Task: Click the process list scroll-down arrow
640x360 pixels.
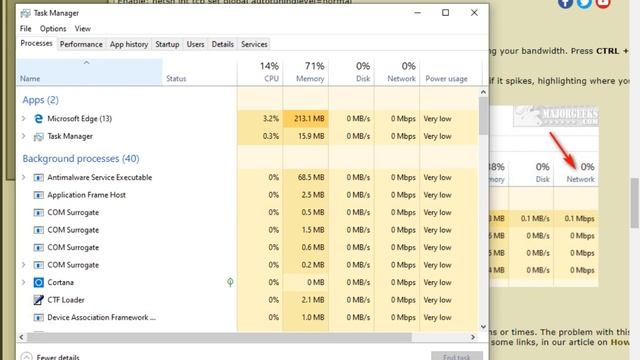Action: [x=483, y=327]
